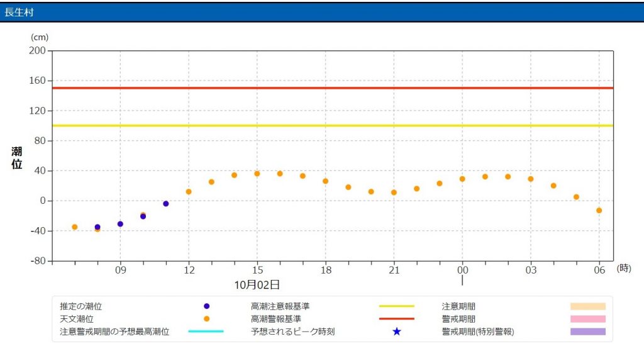This screenshot has width=644, height=351.
Task: Click the red line legend marker for 高潮警報基準
Action: coord(397,318)
